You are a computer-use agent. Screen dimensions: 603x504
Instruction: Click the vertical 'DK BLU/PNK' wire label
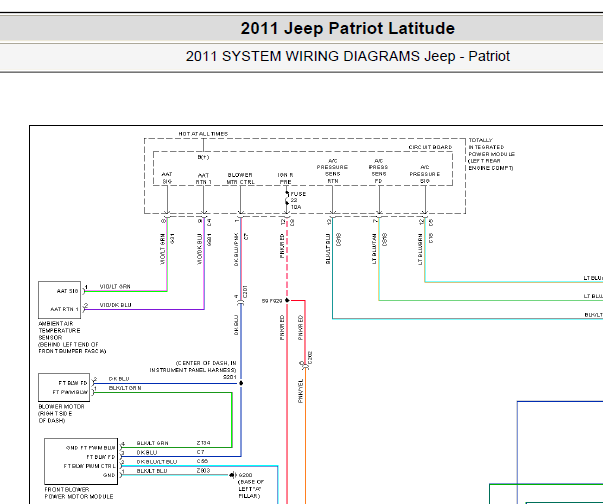[x=236, y=249]
